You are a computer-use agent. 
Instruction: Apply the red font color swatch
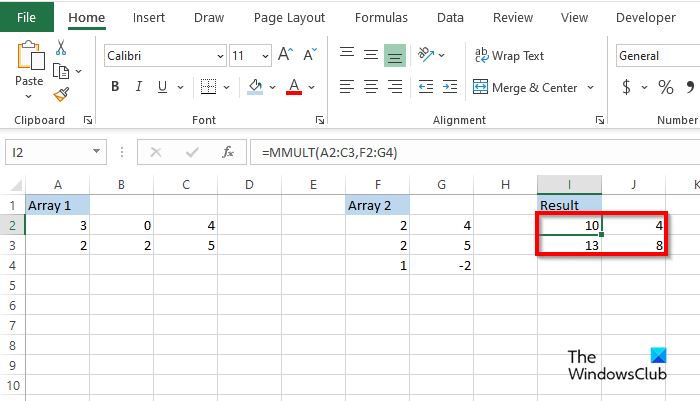click(x=295, y=87)
